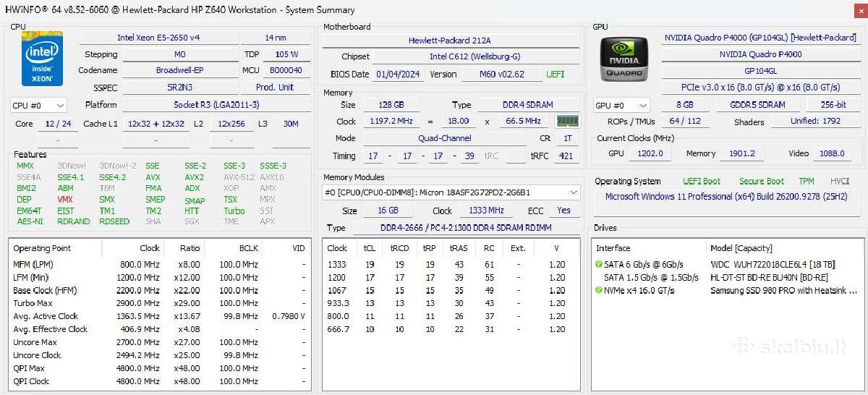Viewport: 868px width, 395px height.
Task: Click the memory type DDR4 SDRAM
Action: tap(527, 105)
